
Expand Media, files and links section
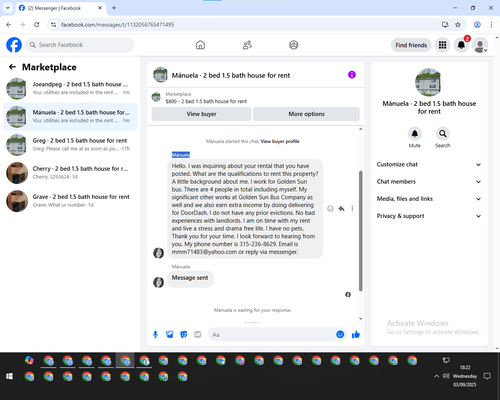click(429, 199)
